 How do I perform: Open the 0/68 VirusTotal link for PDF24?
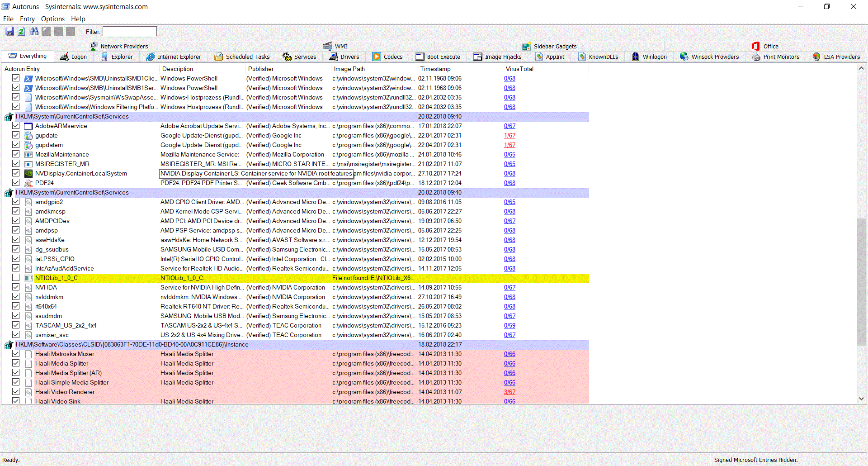point(509,183)
